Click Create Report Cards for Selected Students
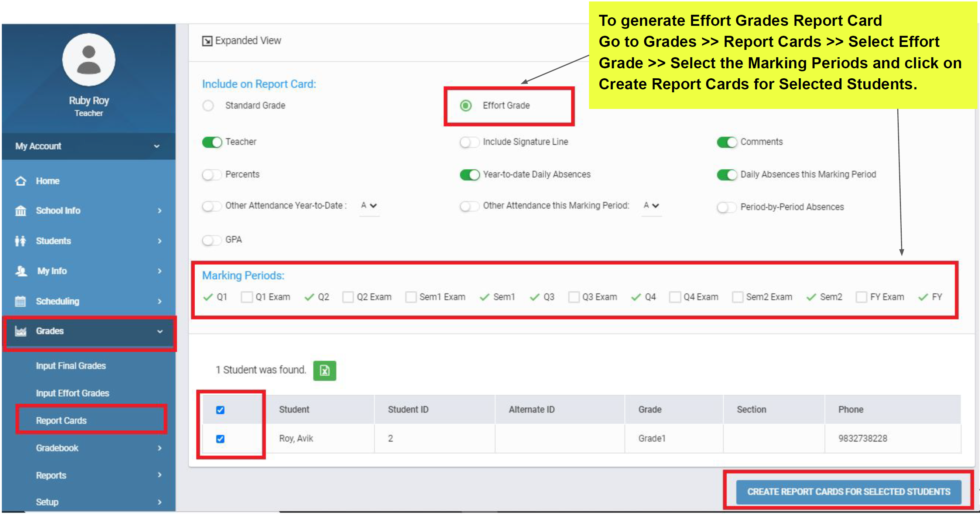The width and height of the screenshot is (980, 514). (x=849, y=492)
